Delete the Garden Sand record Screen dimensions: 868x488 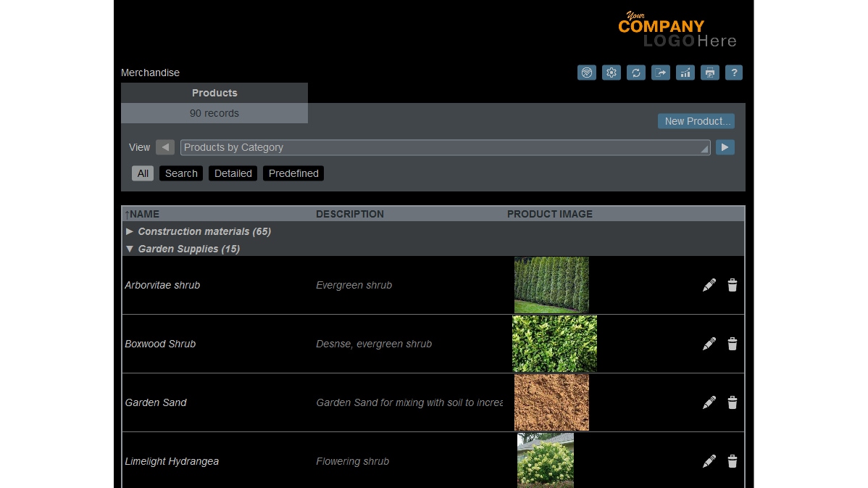pyautogui.click(x=733, y=402)
